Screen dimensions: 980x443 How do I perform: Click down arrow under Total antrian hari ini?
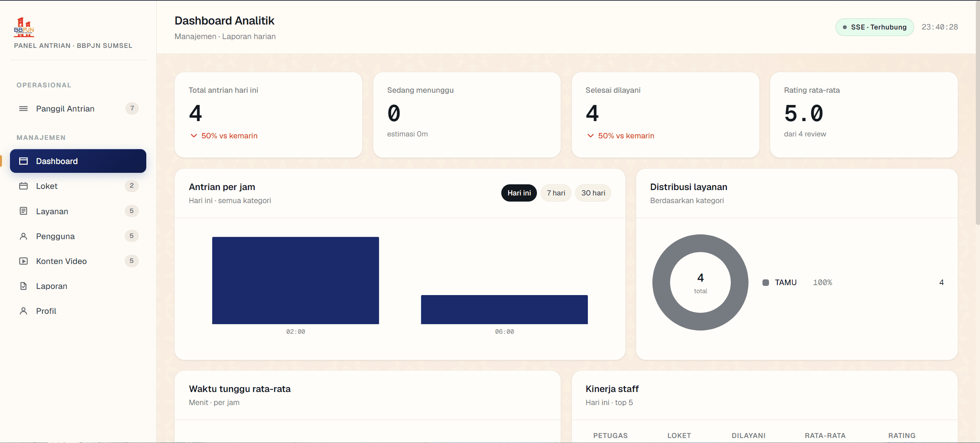(x=194, y=136)
